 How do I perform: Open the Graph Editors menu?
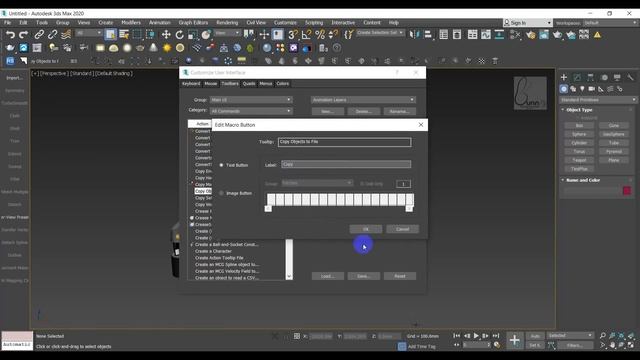click(x=193, y=22)
